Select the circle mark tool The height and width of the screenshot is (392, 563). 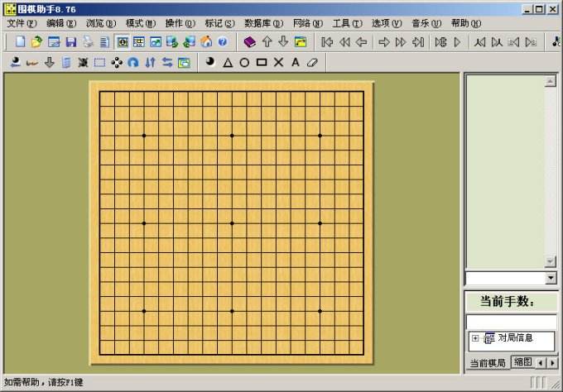coord(244,62)
